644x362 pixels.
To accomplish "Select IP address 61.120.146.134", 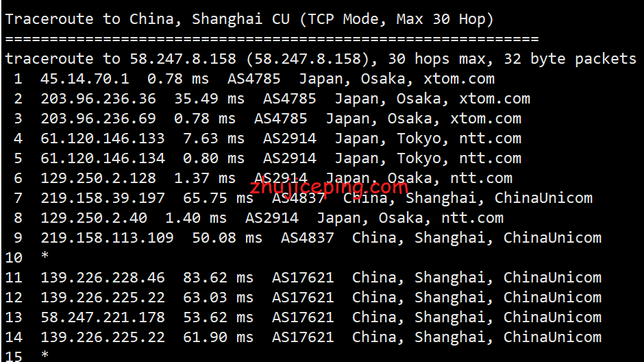I will 103,158.
